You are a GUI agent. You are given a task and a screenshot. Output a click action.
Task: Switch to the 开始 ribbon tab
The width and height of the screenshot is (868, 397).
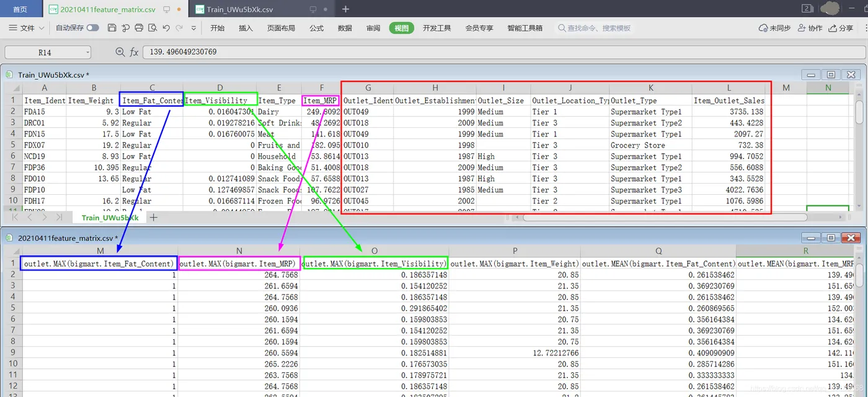pyautogui.click(x=217, y=28)
